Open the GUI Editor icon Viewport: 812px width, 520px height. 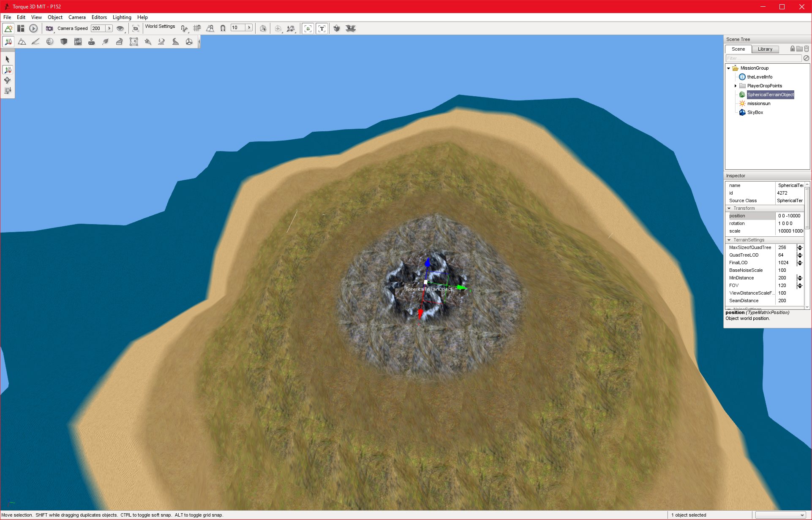click(21, 28)
